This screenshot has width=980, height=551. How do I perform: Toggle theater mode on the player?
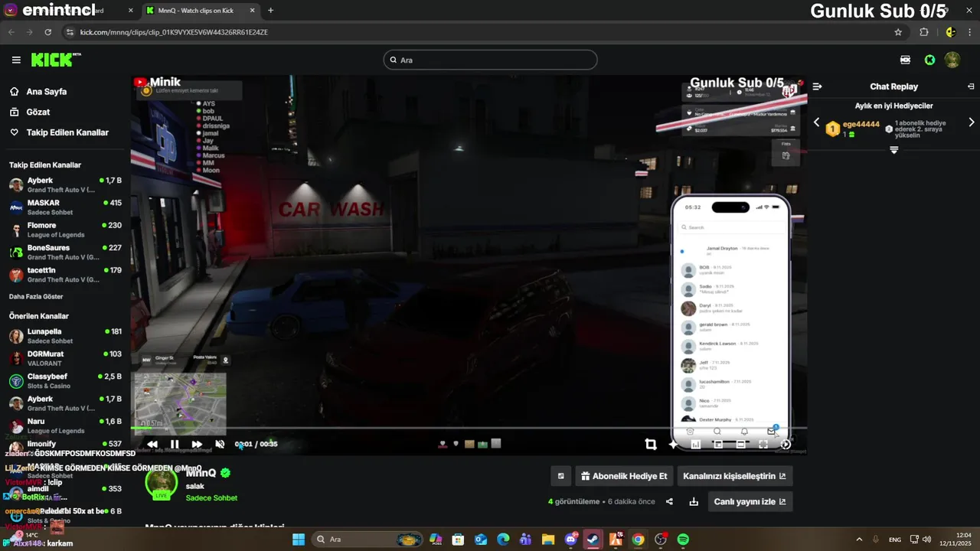click(740, 444)
